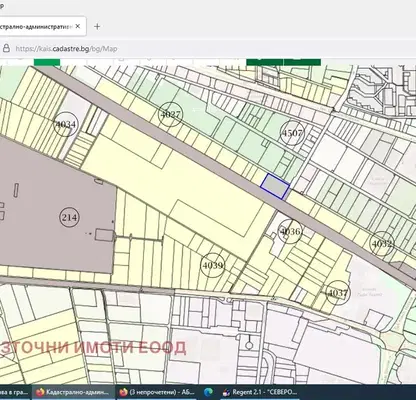Close the Кадастрално-административна browser tab
This screenshot has height=400, width=416.
tap(78, 26)
